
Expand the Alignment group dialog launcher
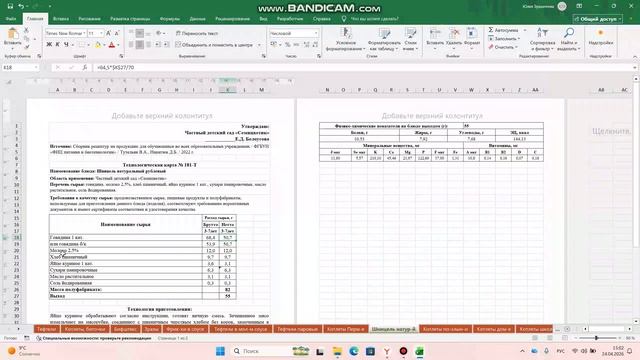264,56
